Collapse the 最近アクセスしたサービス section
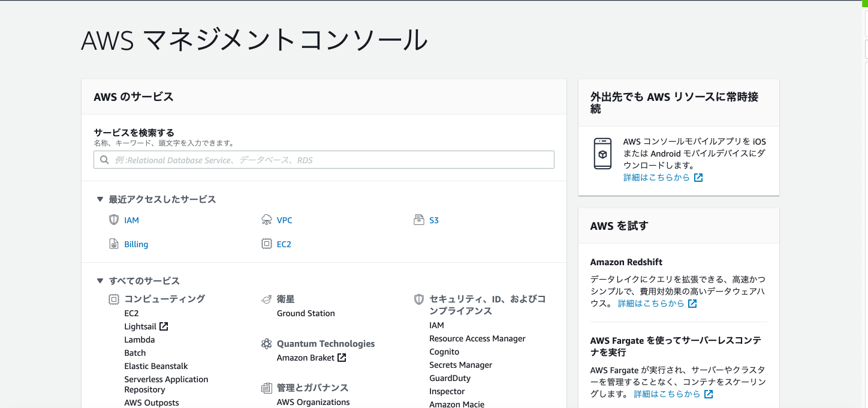This screenshot has width=868, height=408. pyautogui.click(x=100, y=199)
